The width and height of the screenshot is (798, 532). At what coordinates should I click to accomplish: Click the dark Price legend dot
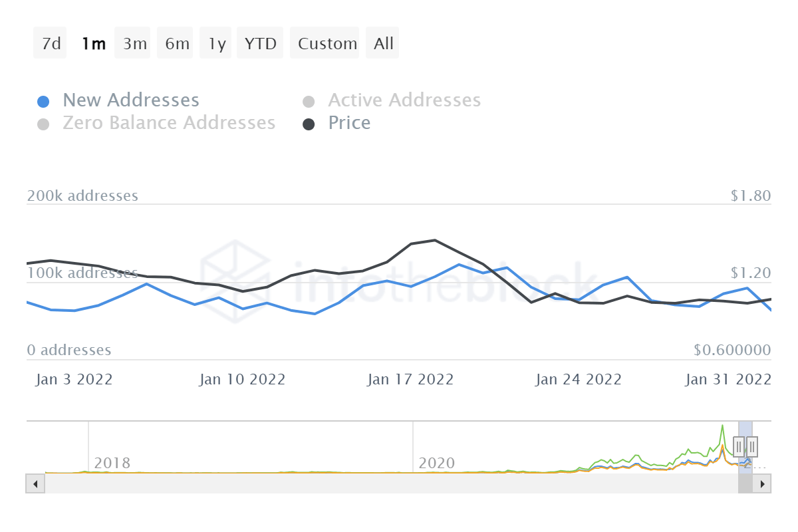pos(309,124)
